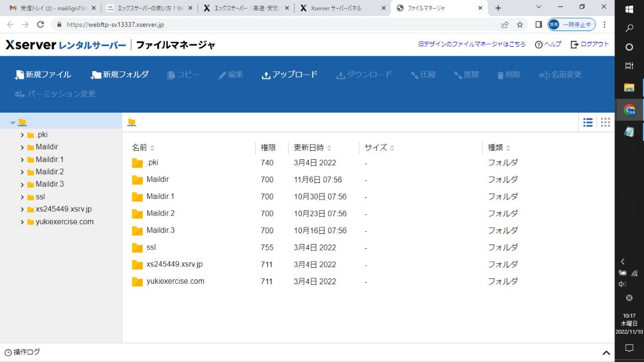Click the volume icon in system tray
Screen dimensions: 644x362
(623, 284)
